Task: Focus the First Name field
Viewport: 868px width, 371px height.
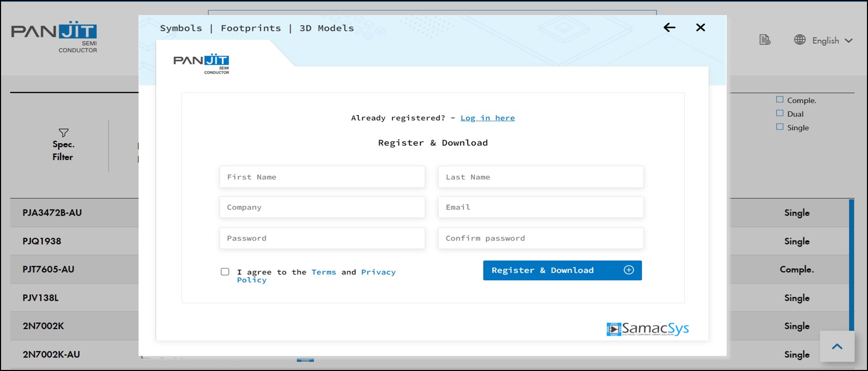Action: pos(322,177)
